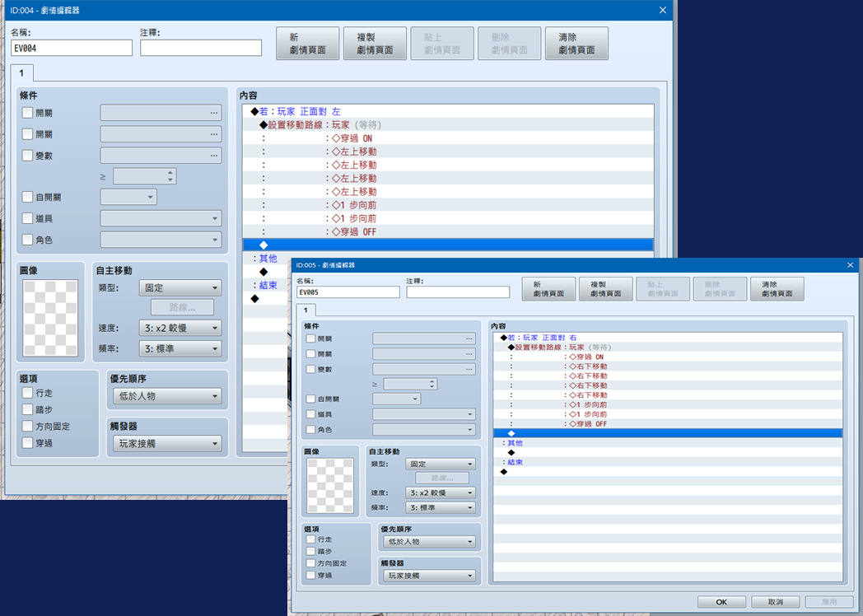Select 結束 line in EV005 contents

coord(668,463)
